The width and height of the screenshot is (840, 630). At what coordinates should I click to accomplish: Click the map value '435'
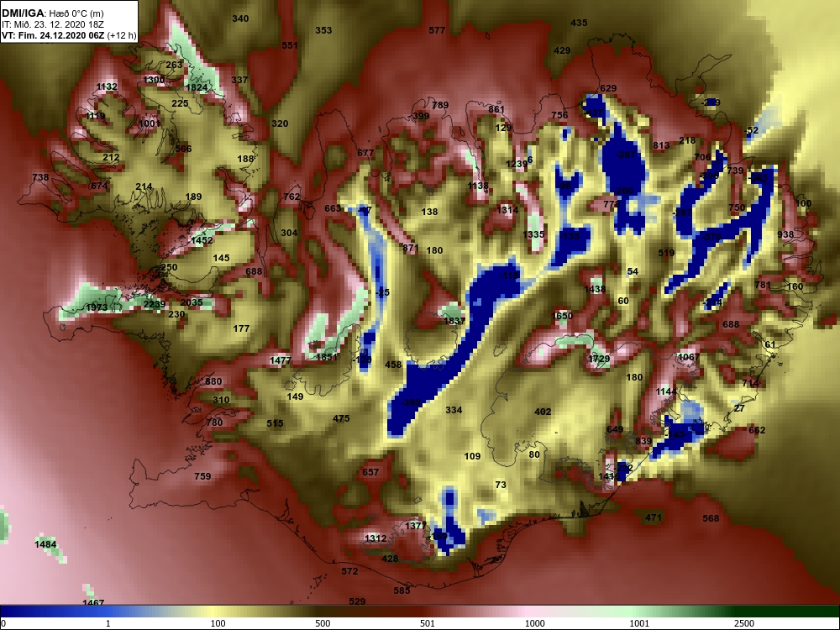(x=579, y=23)
